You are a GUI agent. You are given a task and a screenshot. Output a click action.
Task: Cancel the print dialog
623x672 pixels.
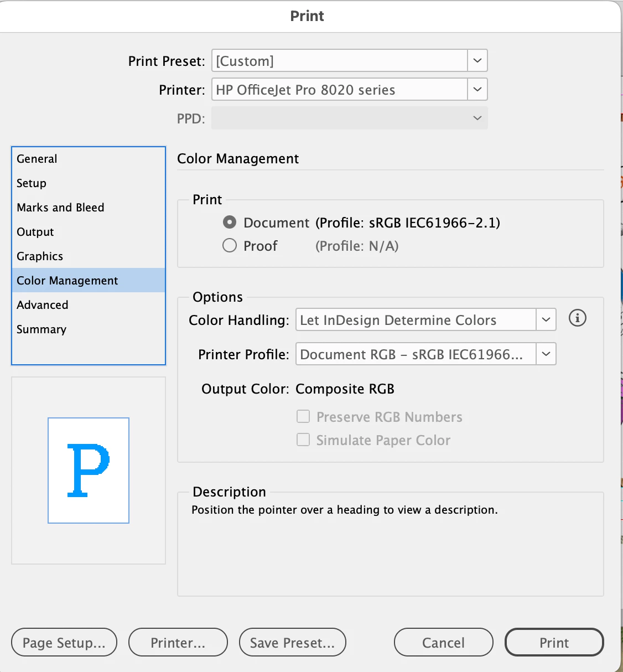click(444, 642)
